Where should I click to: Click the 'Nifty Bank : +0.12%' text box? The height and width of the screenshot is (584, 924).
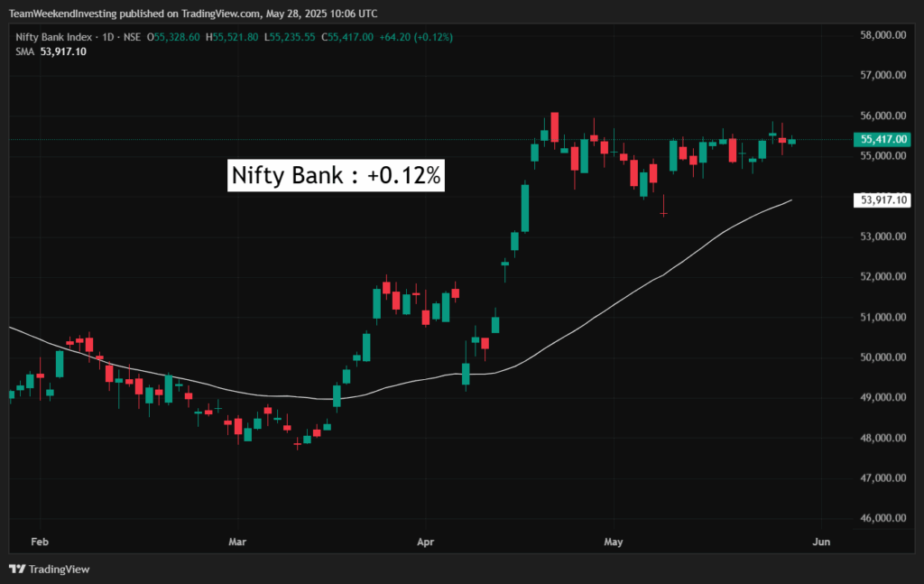tap(336, 176)
